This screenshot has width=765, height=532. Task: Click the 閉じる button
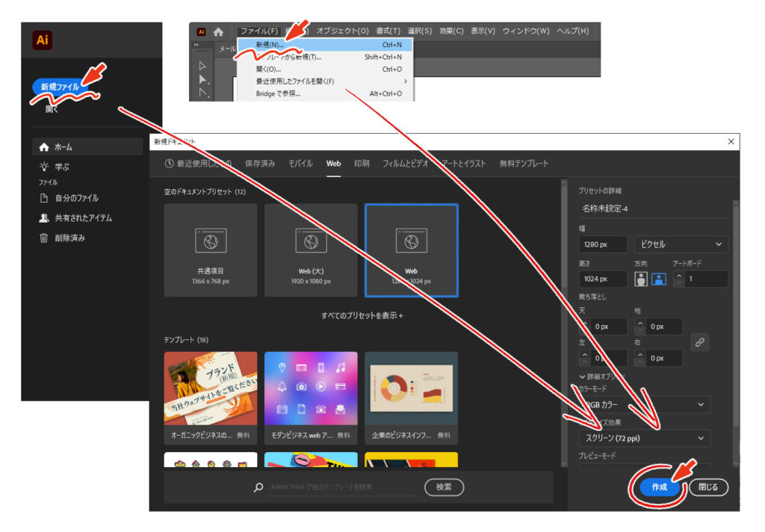click(x=708, y=487)
